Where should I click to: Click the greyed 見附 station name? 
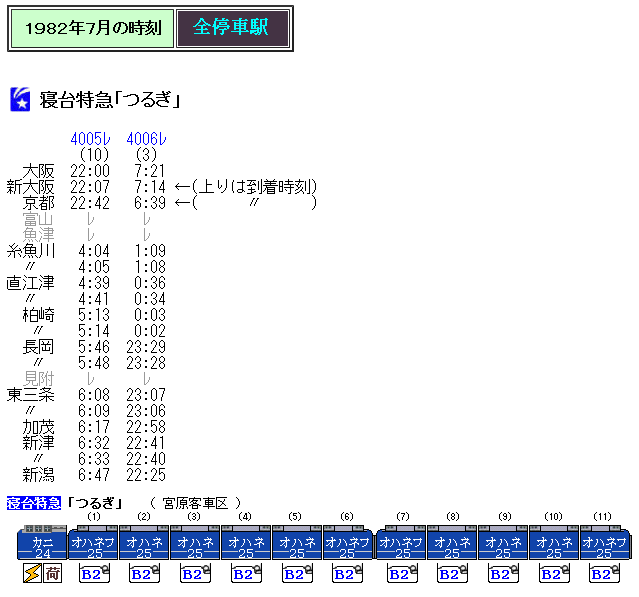pyautogui.click(x=38, y=379)
